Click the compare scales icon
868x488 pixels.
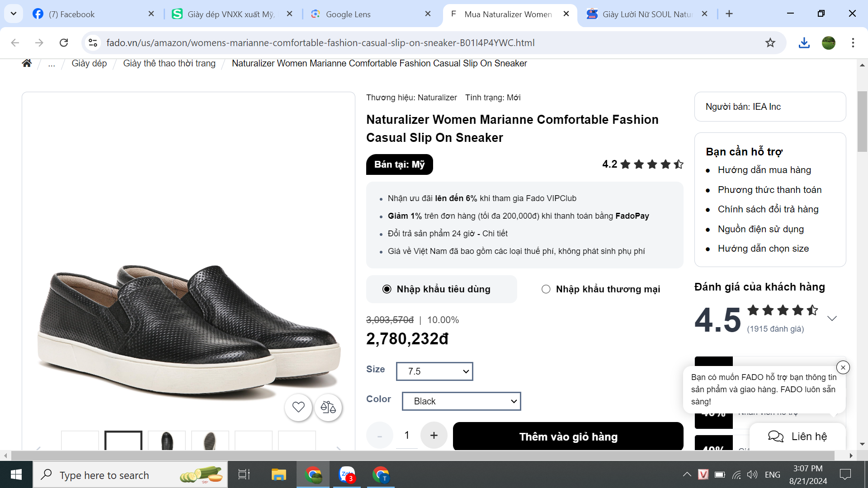[328, 407]
